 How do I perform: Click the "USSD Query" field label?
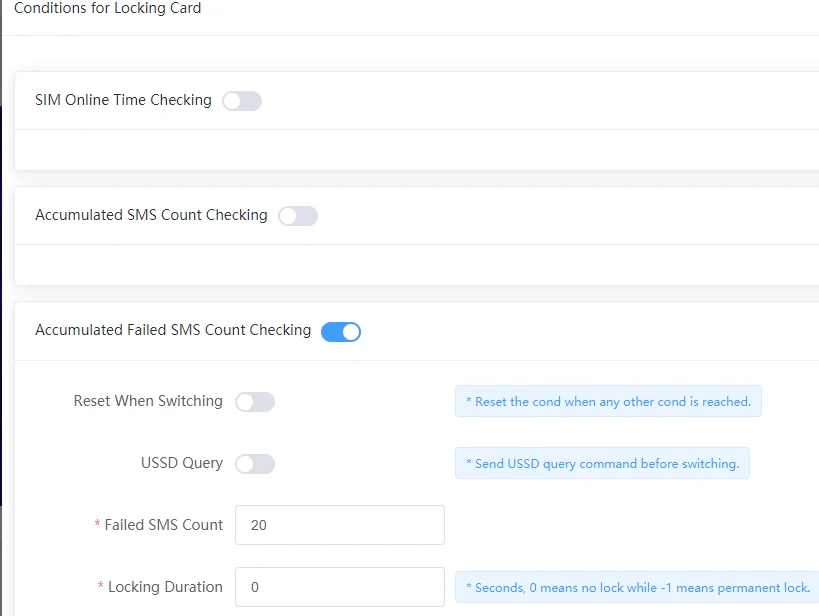coord(182,464)
